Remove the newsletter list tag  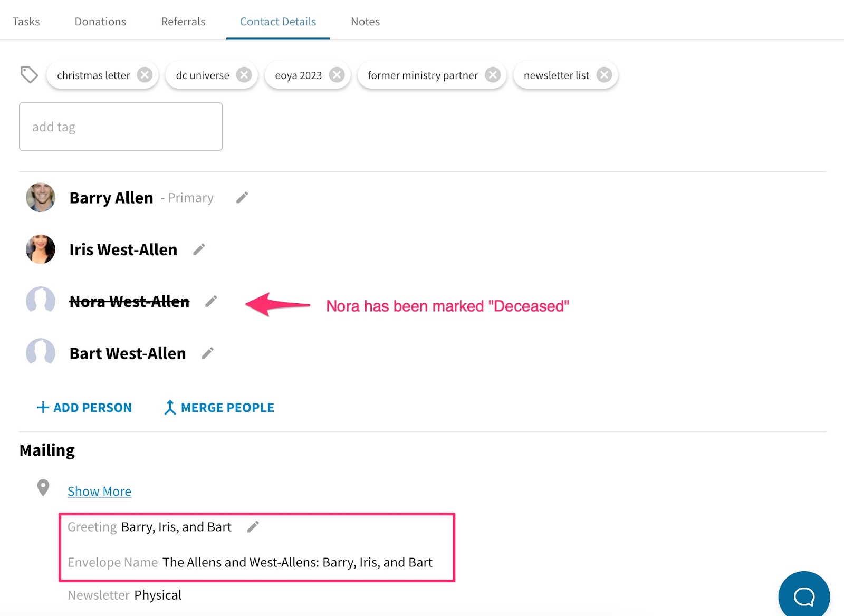(604, 75)
